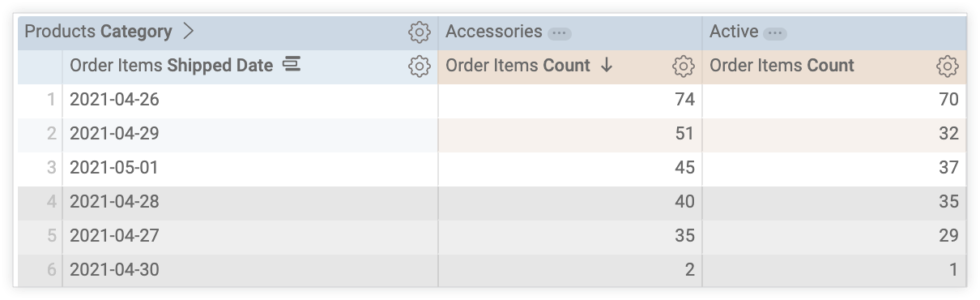Expand the Products Category pivot chevron

point(189,32)
